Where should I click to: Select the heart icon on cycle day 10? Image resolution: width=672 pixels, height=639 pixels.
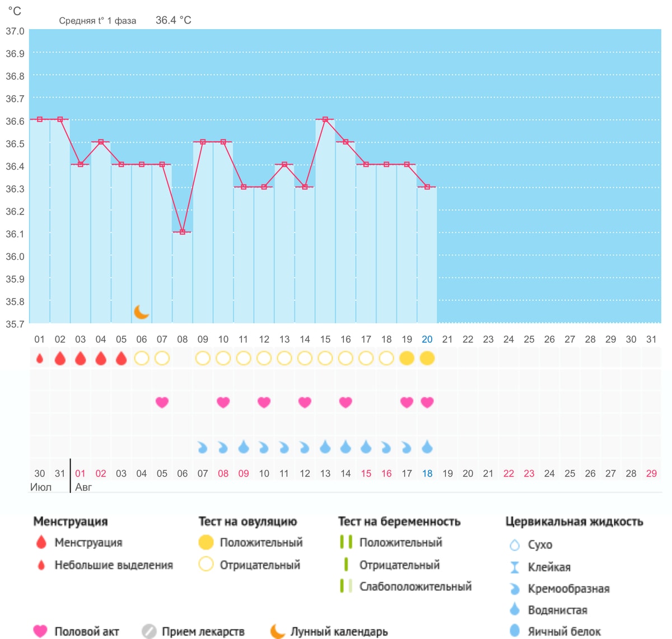223,402
